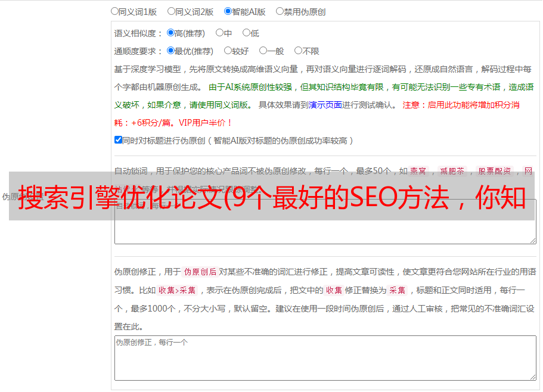This screenshot has height=392, width=543.
Task: Toggle 同时对标题进行伪原创 checkbox
Action: point(118,140)
